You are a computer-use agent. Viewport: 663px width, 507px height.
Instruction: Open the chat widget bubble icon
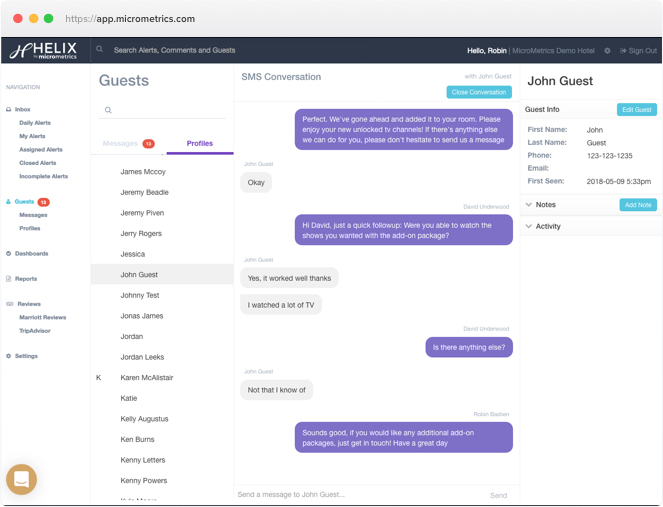[21, 479]
